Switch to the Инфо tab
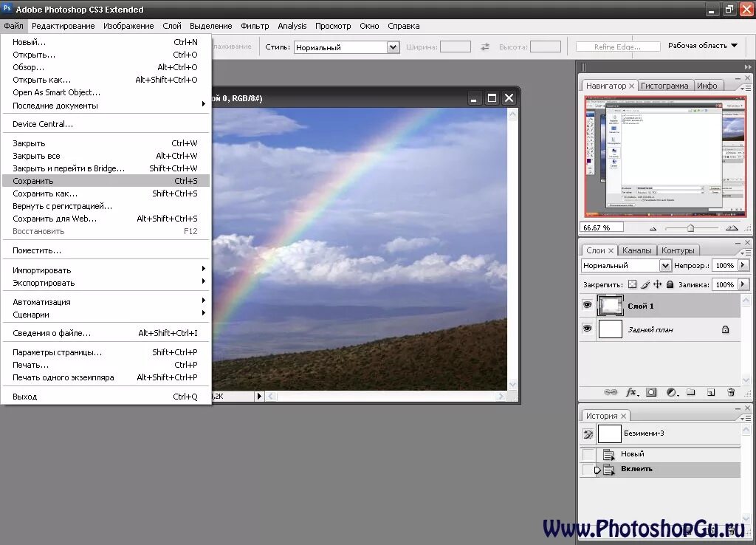Viewport: 756px width, 545px height. point(707,86)
